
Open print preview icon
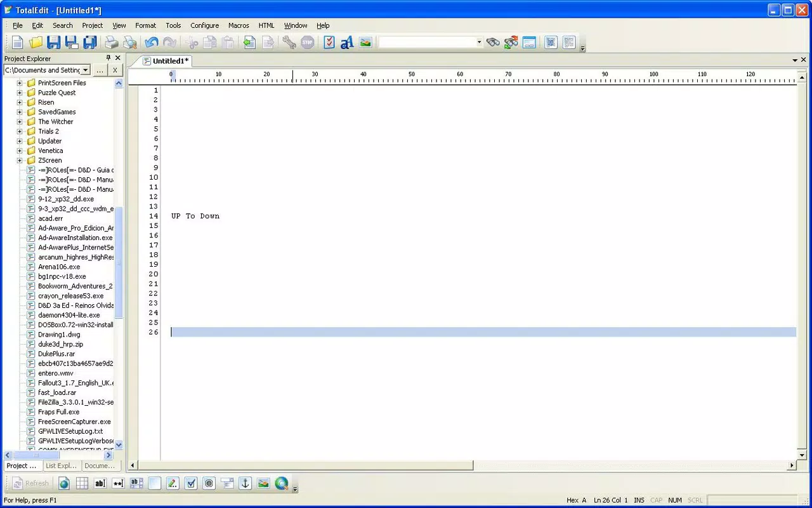point(130,43)
